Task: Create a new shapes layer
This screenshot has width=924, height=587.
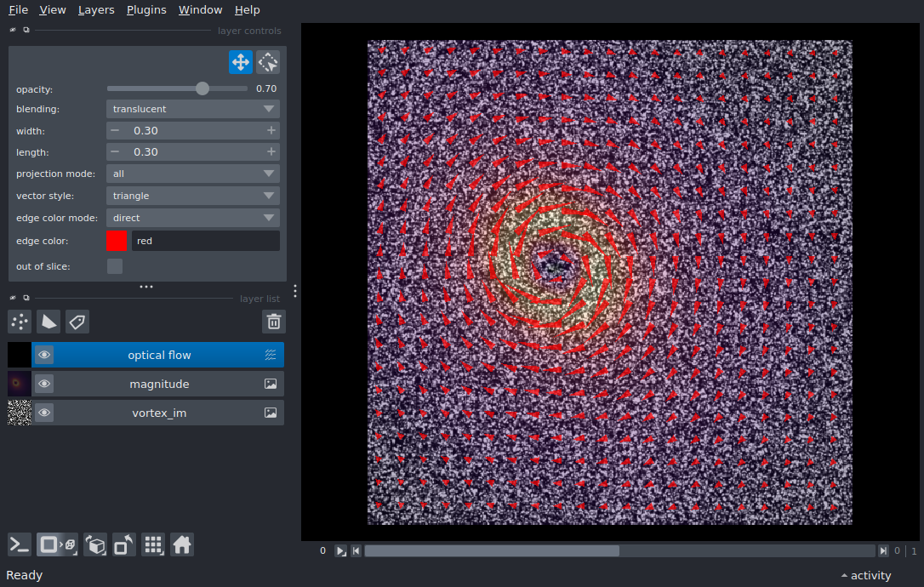Action: 48,322
